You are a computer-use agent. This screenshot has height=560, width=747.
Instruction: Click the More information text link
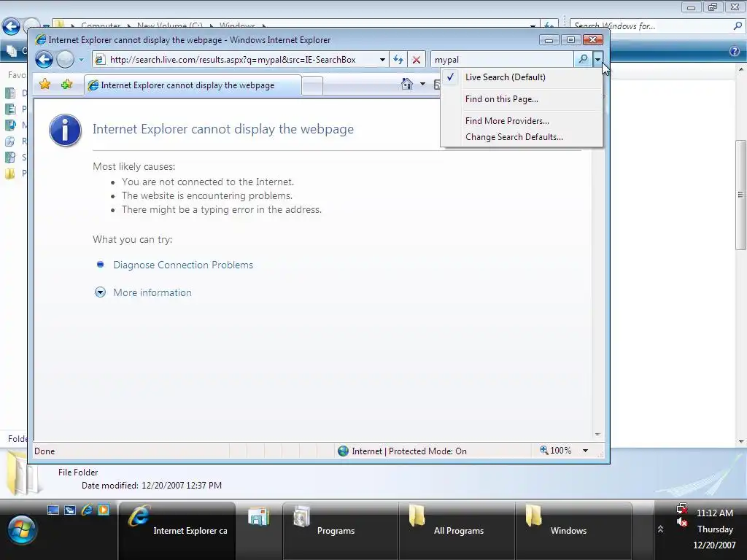[x=152, y=292]
